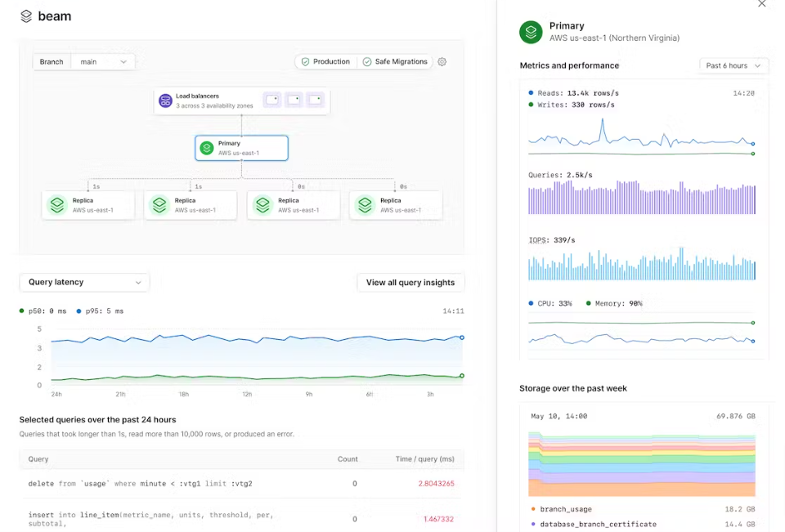Screen dimensions: 785x532
Task: Click the first Replica node's icon
Action: pos(56,205)
